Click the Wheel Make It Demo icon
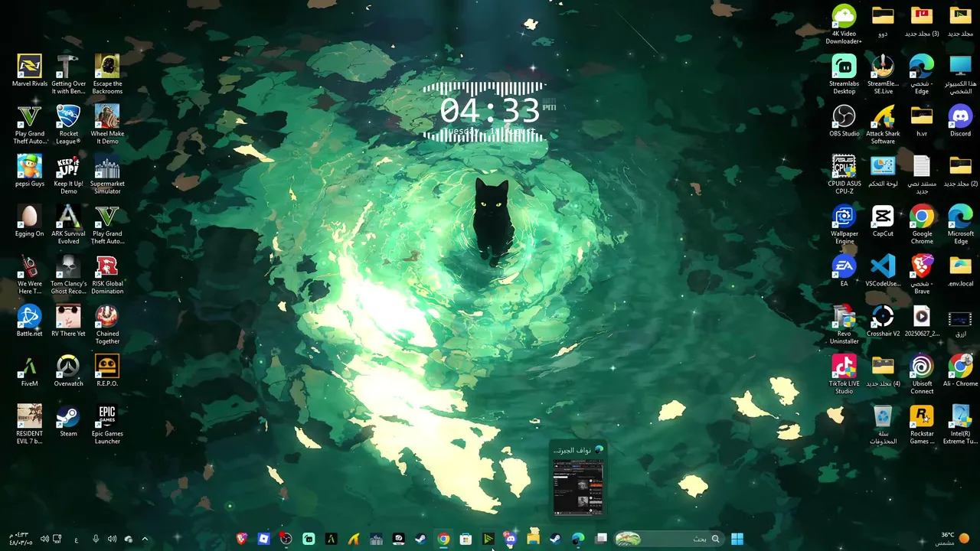The height and width of the screenshot is (551, 980). [107, 124]
